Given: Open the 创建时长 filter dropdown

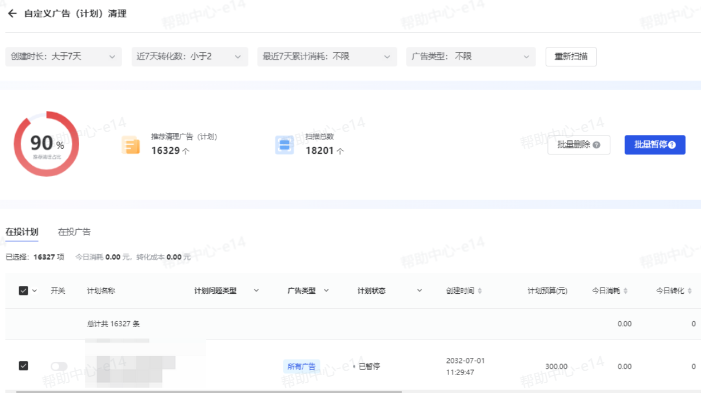Looking at the screenshot, I should (63, 57).
